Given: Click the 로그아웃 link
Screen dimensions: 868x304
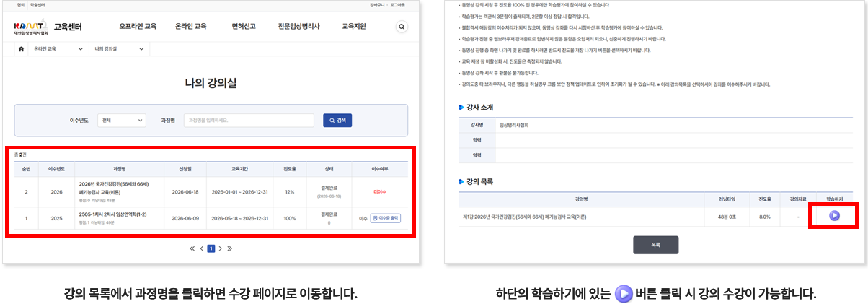Looking at the screenshot, I should pos(397,5).
